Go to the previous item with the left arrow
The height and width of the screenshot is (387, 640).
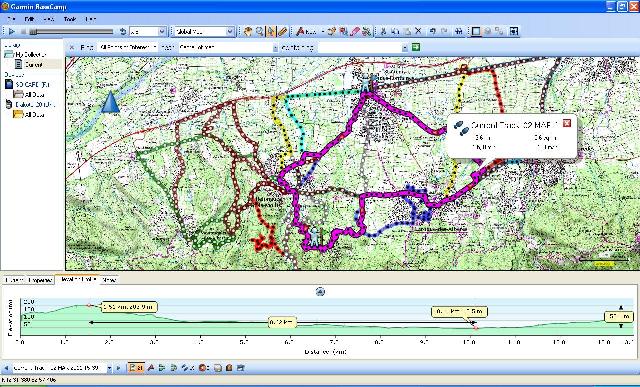6,368
